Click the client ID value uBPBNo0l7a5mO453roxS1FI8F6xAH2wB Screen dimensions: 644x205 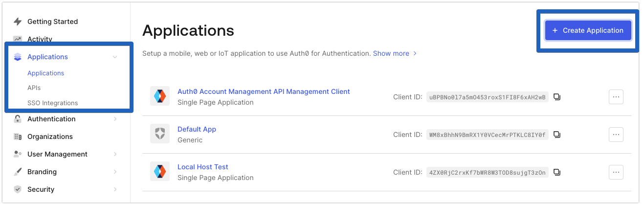point(487,97)
